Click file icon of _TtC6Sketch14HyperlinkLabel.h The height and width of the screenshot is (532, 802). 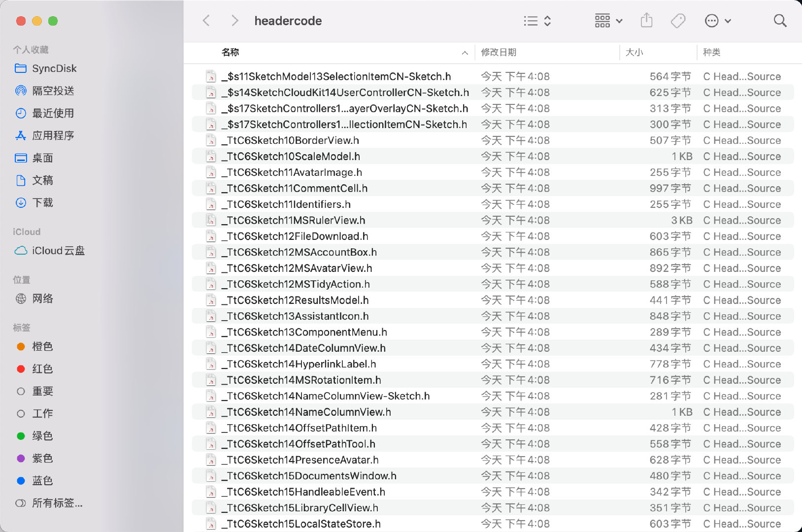click(x=211, y=364)
